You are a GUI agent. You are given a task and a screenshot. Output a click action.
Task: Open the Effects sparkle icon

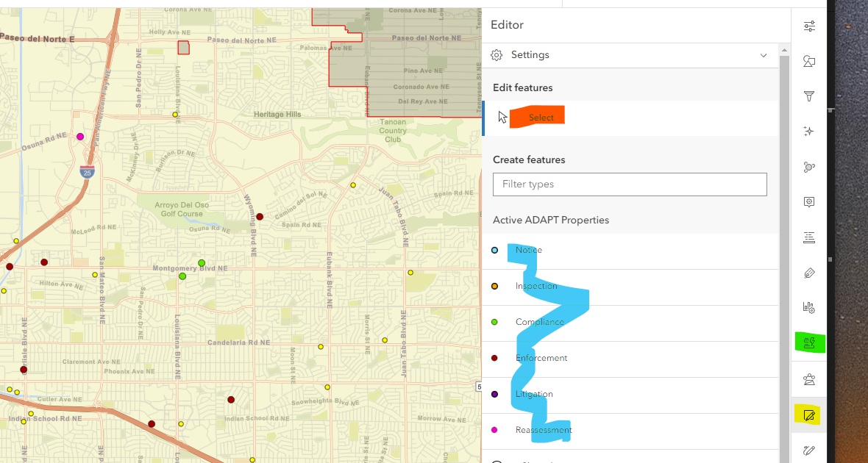[x=809, y=132]
